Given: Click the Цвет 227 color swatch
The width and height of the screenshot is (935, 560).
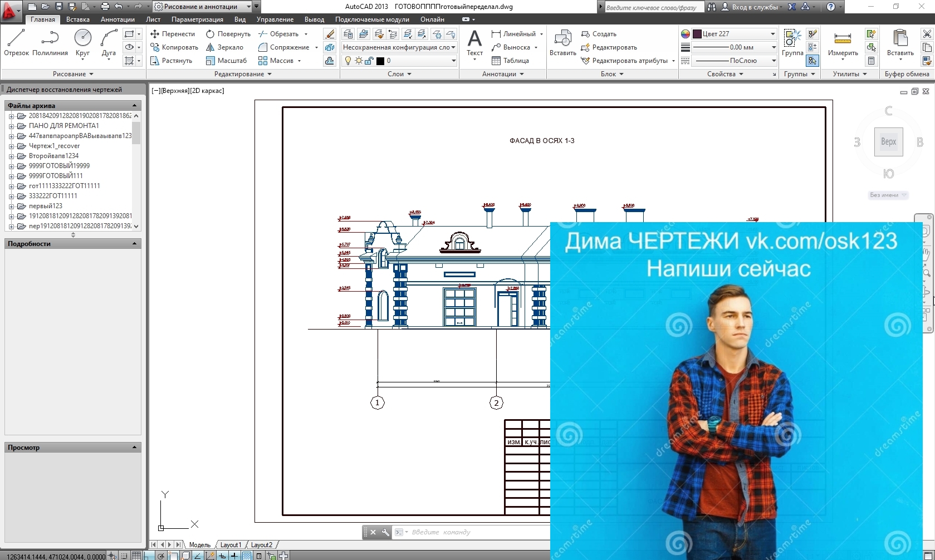Looking at the screenshot, I should click(697, 34).
